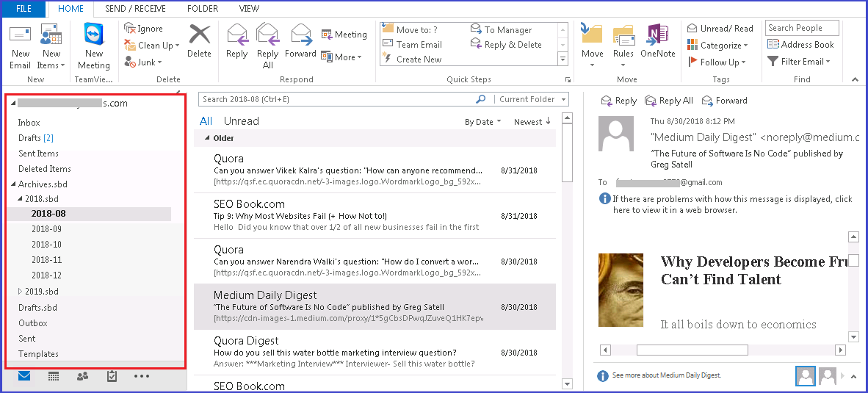Click the search magnifier icon

pyautogui.click(x=480, y=99)
